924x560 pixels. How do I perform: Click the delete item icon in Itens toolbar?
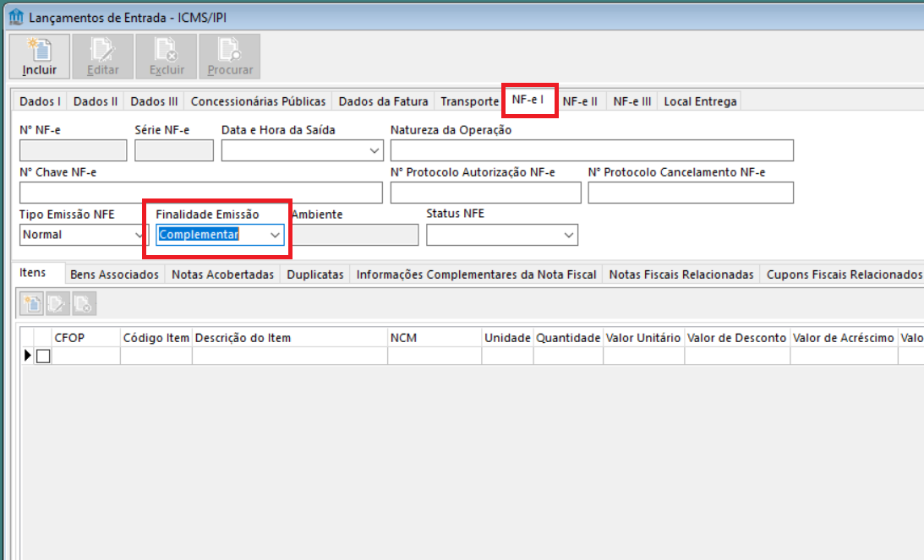[84, 304]
